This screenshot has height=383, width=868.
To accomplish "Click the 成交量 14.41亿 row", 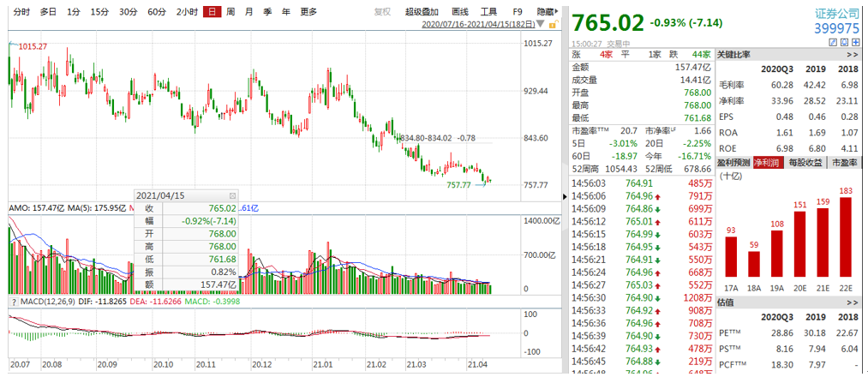I will (x=642, y=81).
